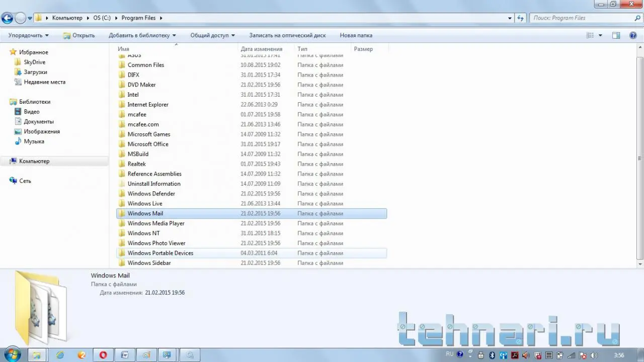Screen dimensions: 644x362
Task: Click the Открыть toolbar button
Action: pyautogui.click(x=79, y=35)
